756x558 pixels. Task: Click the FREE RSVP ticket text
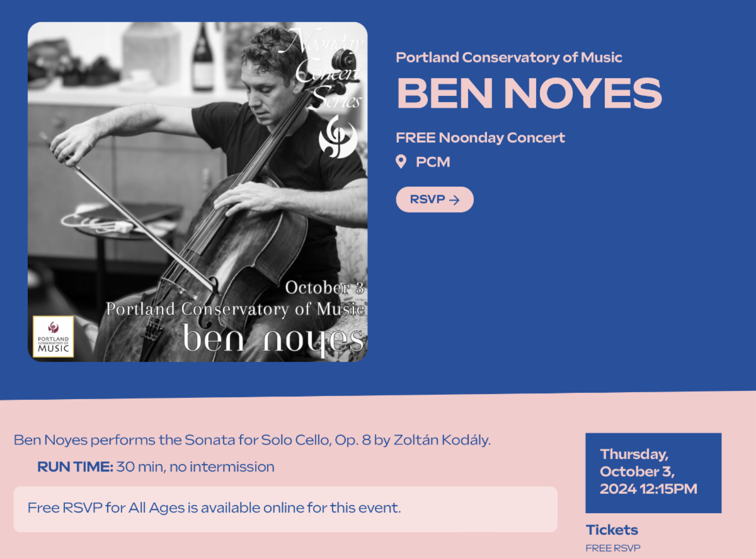click(x=612, y=548)
